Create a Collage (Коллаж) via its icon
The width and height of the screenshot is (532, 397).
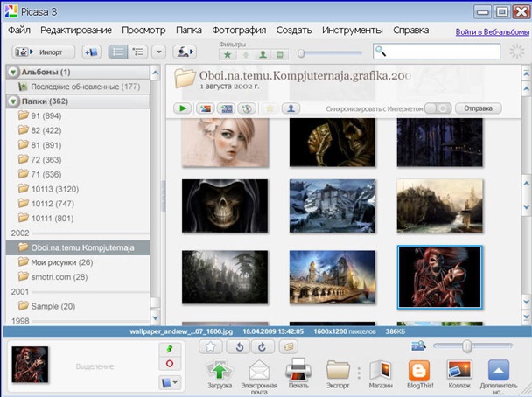point(459,370)
